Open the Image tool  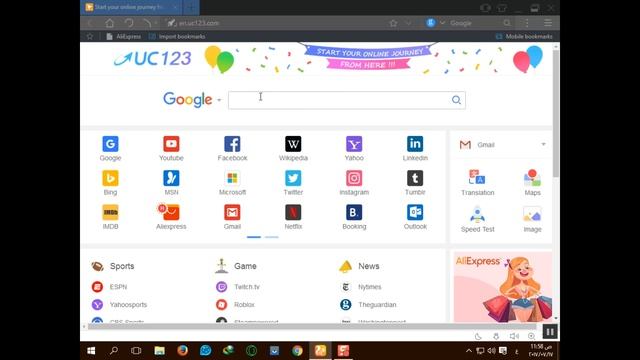(532, 220)
